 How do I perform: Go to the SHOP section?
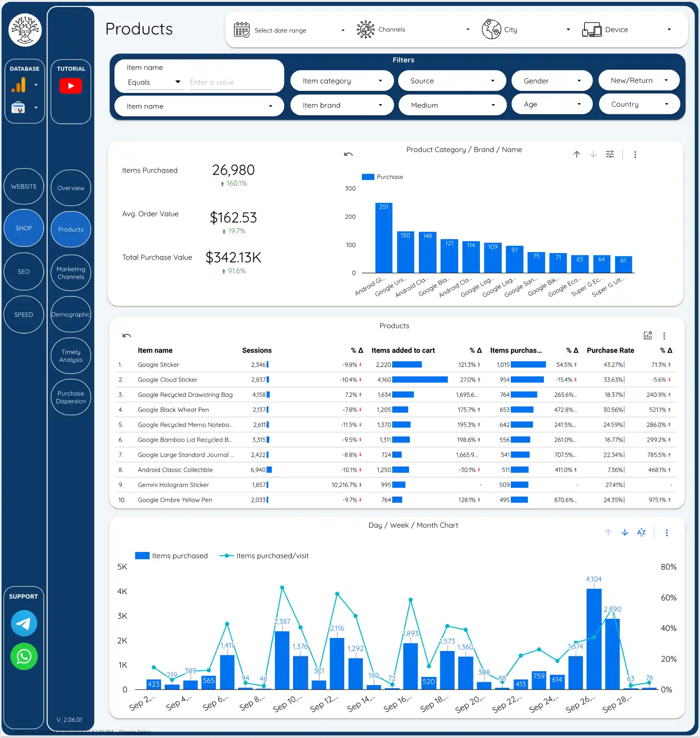24,228
